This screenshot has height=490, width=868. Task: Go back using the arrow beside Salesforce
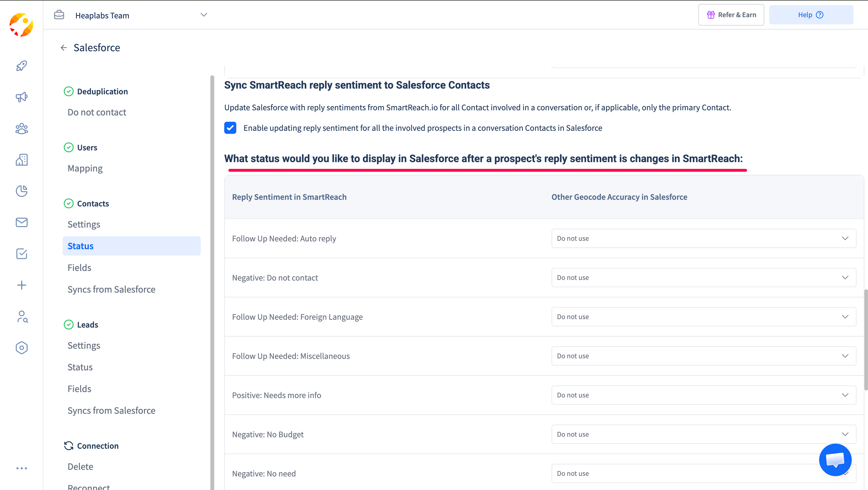64,48
